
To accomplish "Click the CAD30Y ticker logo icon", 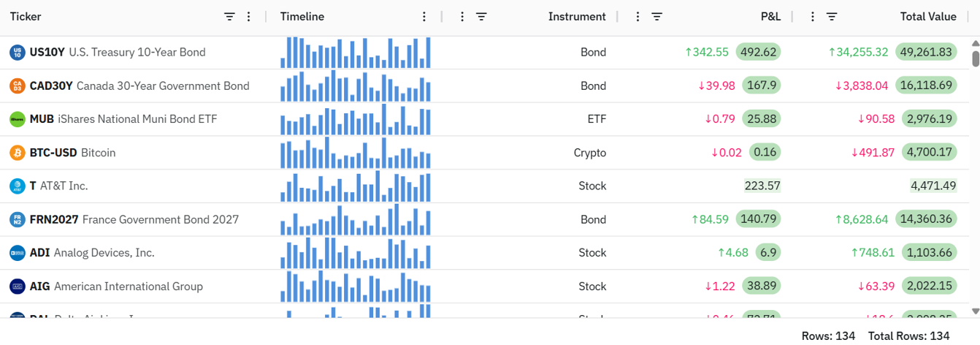I will click(x=18, y=86).
